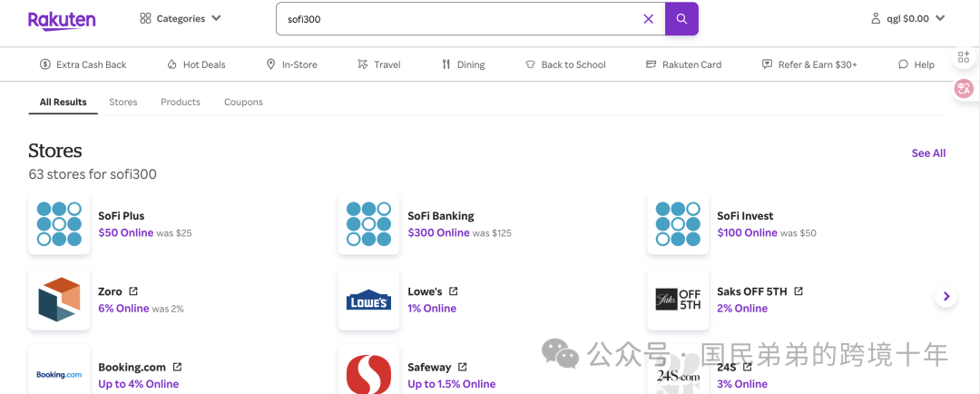This screenshot has height=394, width=980.
Task: Expand the Categories dropdown chevron
Action: [216, 18]
